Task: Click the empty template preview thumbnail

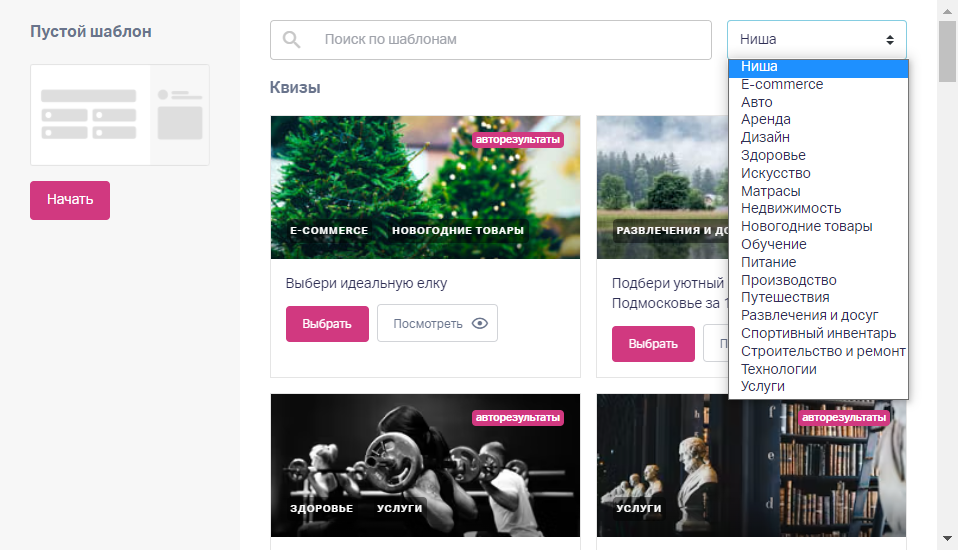Action: (120, 115)
